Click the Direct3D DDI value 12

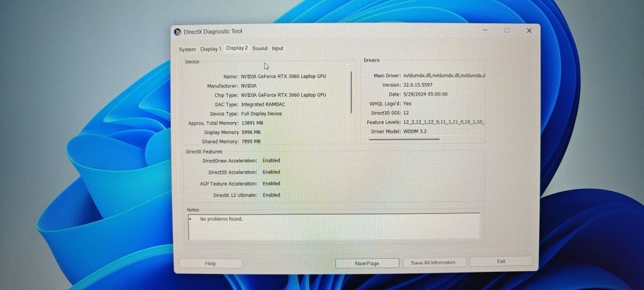tap(406, 113)
